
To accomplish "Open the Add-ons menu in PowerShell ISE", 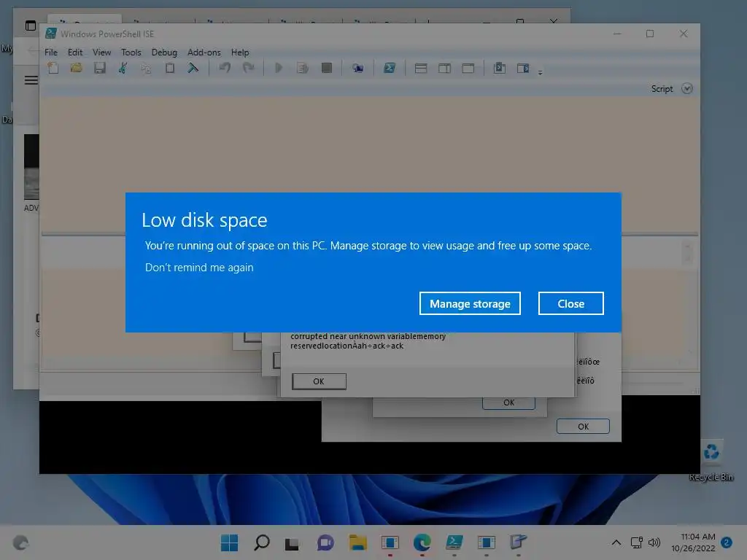I will coord(204,52).
